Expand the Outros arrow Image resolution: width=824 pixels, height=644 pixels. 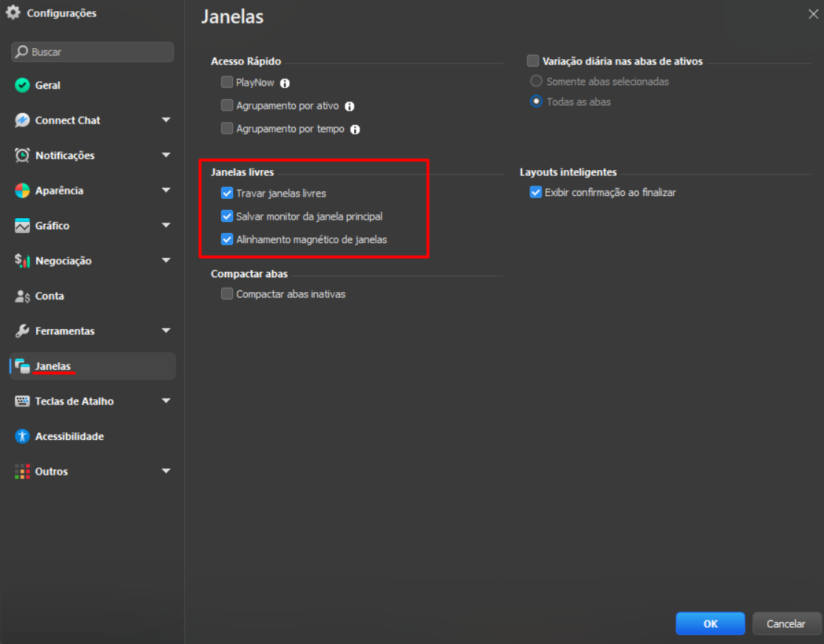pos(166,471)
